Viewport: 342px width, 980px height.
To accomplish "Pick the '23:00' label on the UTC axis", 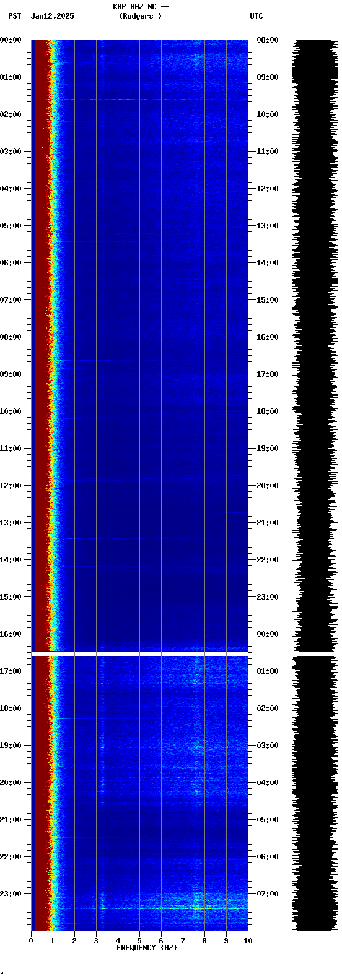I will [268, 597].
